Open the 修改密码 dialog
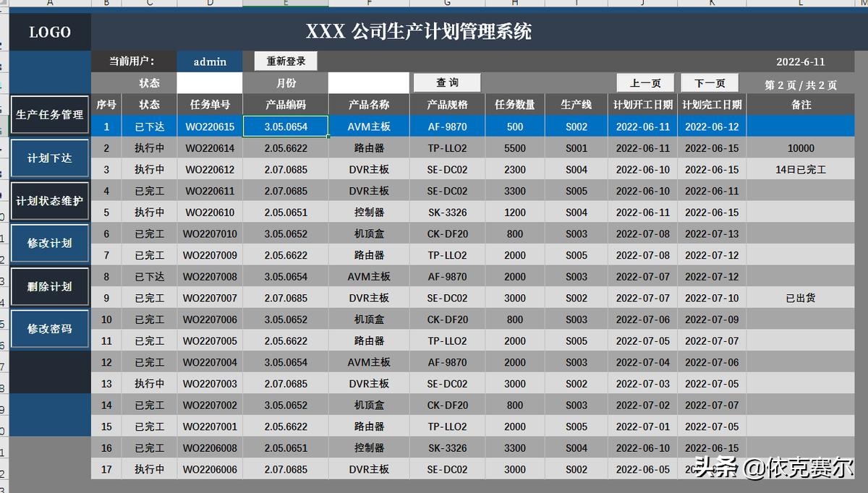 pyautogui.click(x=49, y=329)
